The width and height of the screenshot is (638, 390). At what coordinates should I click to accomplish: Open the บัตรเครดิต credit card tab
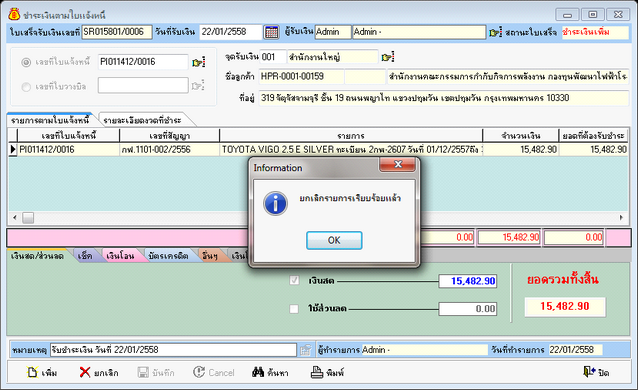point(168,256)
